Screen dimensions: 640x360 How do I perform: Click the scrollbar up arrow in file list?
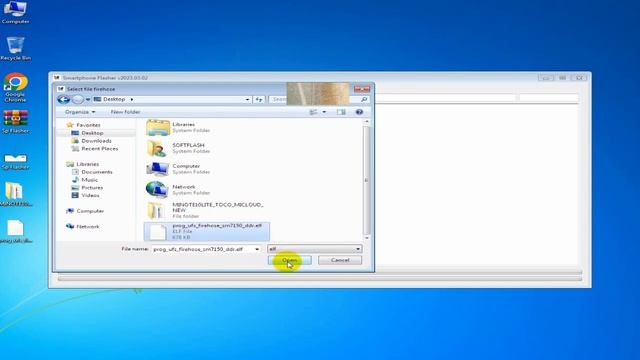pos(367,122)
